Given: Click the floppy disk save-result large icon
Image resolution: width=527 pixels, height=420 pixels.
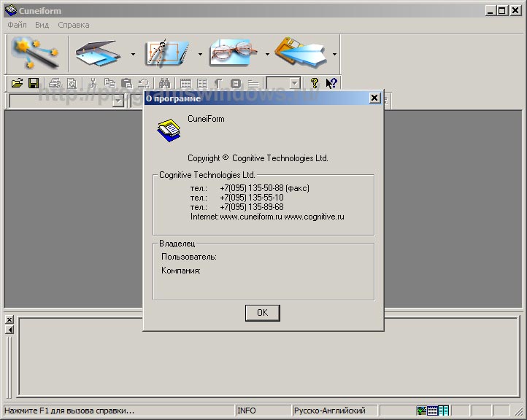Looking at the screenshot, I should tap(300, 53).
